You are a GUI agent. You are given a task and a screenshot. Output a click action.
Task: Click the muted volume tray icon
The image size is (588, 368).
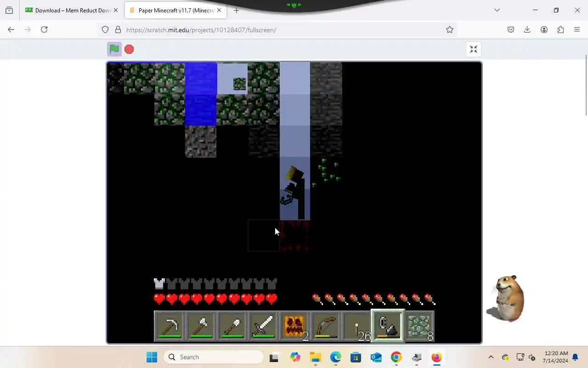coord(532,357)
